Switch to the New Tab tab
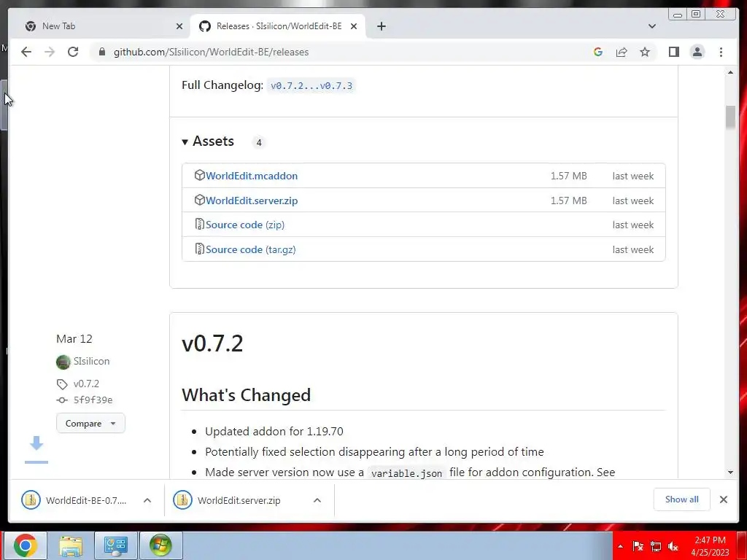 100,26
